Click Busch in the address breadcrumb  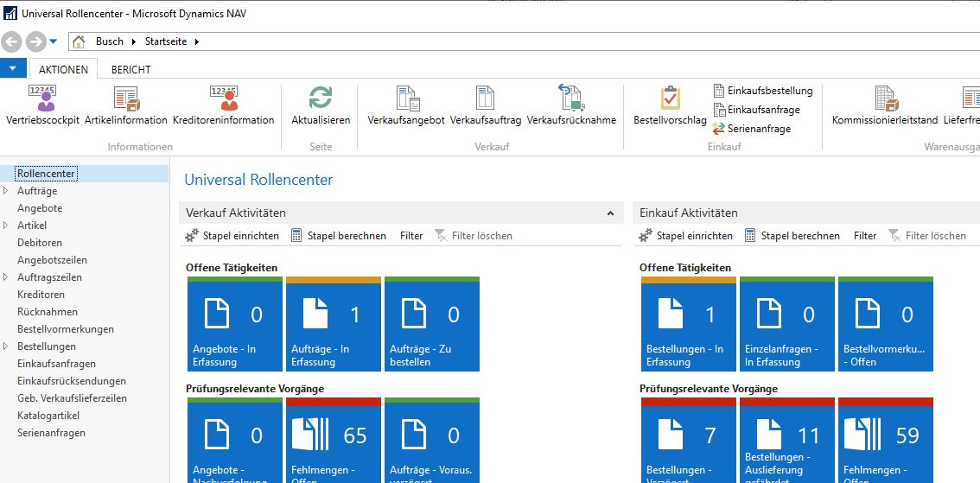pos(110,41)
